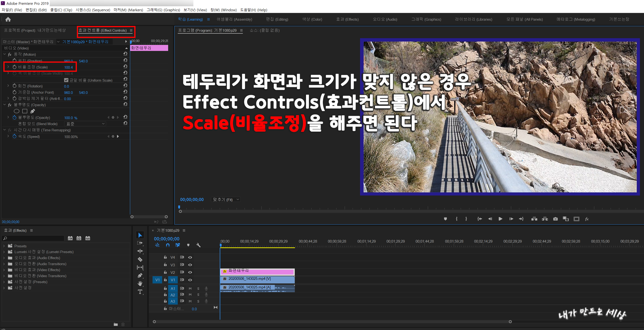Open timeline wrench display settings
This screenshot has width=644, height=330.
tap(198, 245)
